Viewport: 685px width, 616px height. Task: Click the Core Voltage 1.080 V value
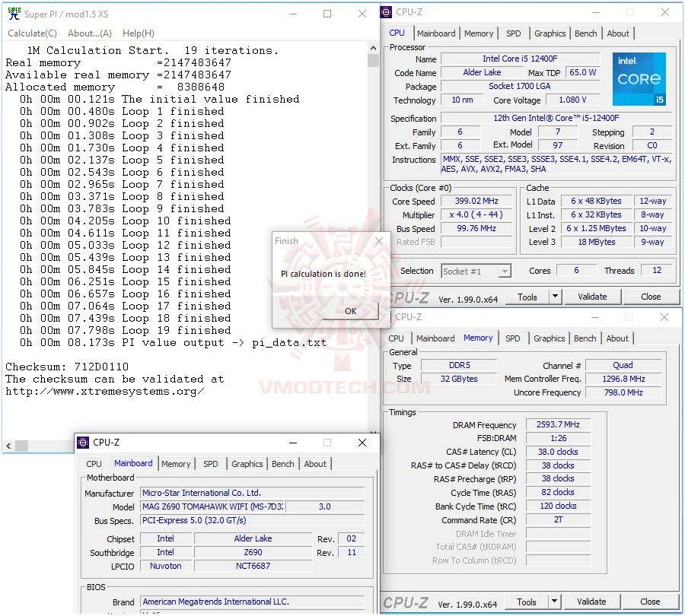click(572, 100)
